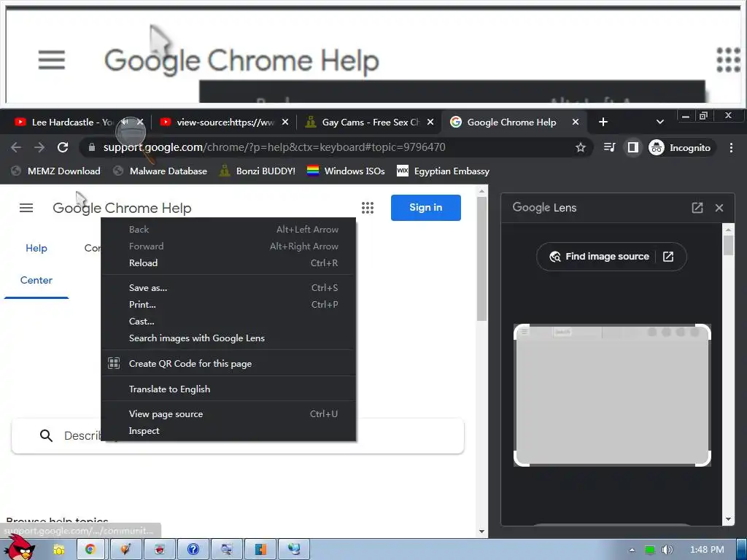The height and width of the screenshot is (560, 747).
Task: Open the file explorer taskbar icon
Action: click(59, 550)
